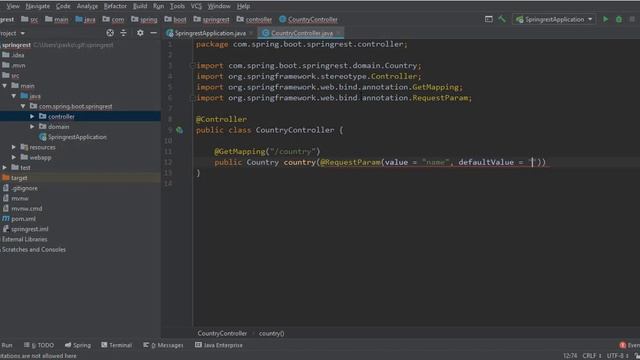Expand the webapp folder arrow
Viewport: 640px width, 360px height.
coord(14,157)
